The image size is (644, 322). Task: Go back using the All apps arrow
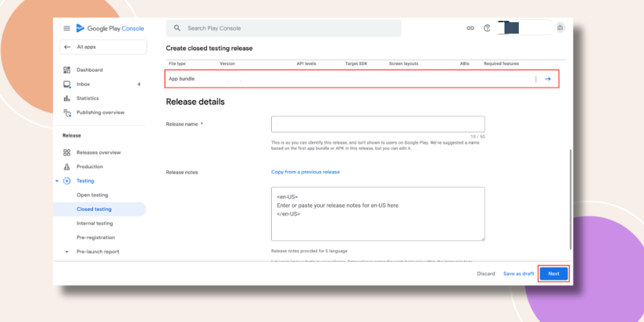point(68,47)
